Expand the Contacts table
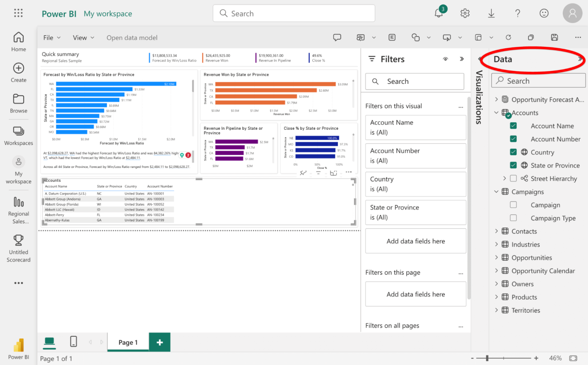Screen dimensions: 588x365 click(x=497, y=231)
